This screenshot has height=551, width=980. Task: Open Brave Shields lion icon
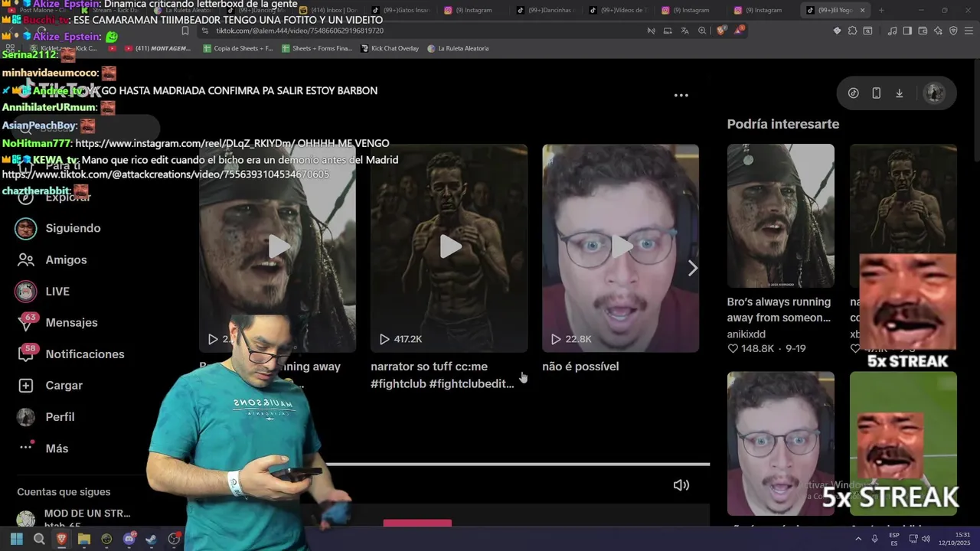pos(721,31)
